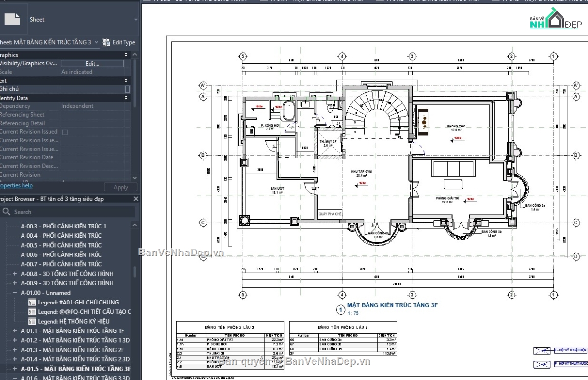Expand A-01.5 - MẶT BẰNG KIẾN TRÚC TẦNG 3F
The image size is (588, 380).
tap(15, 369)
